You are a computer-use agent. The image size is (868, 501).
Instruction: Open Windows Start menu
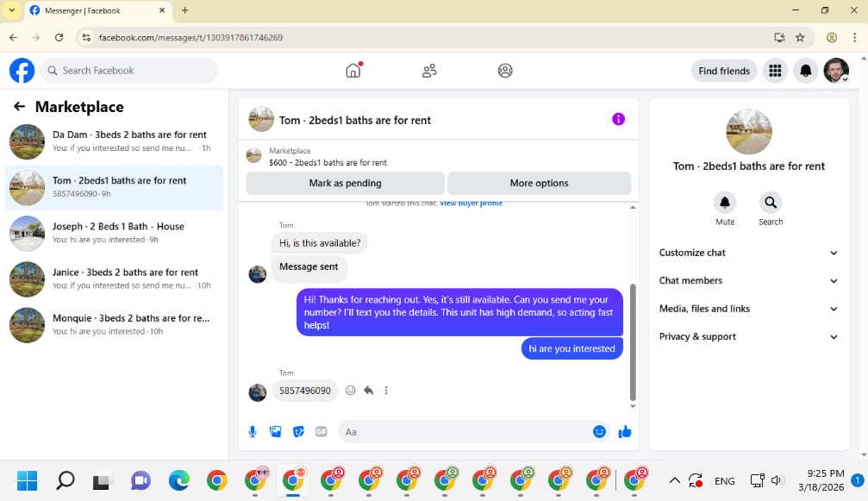[27, 480]
